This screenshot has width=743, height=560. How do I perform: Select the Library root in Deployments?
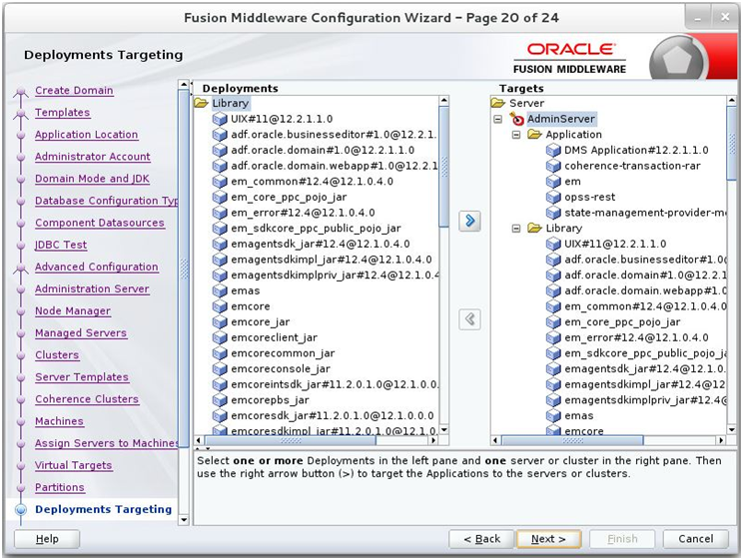click(231, 103)
